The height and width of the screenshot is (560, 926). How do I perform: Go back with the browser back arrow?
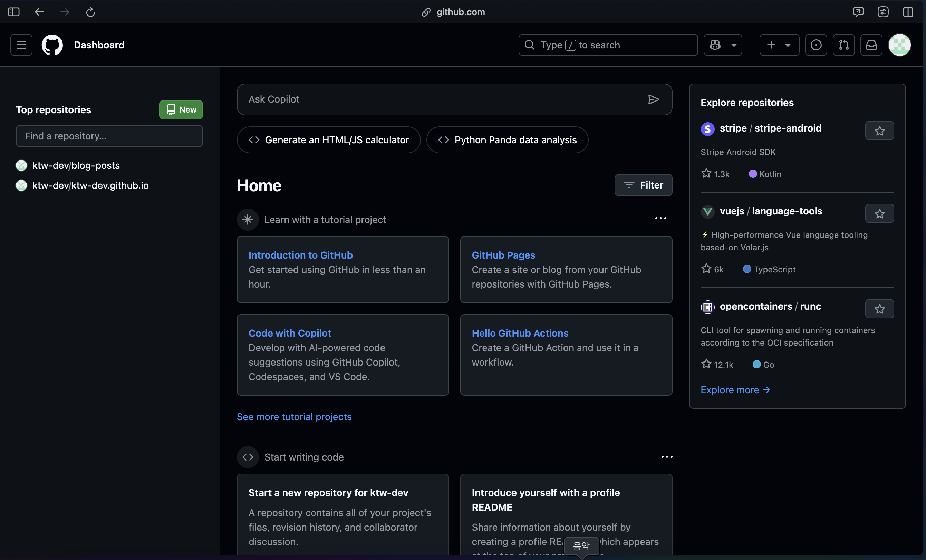coord(39,12)
